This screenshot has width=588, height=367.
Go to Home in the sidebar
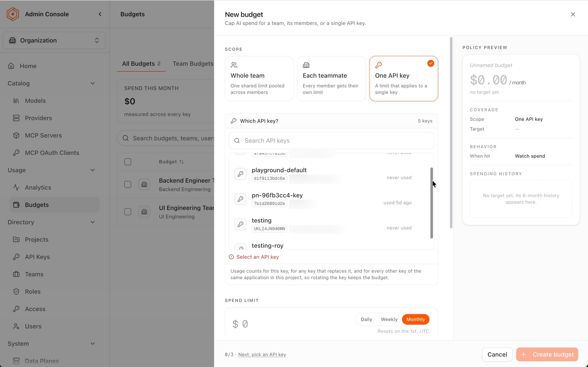tap(28, 66)
